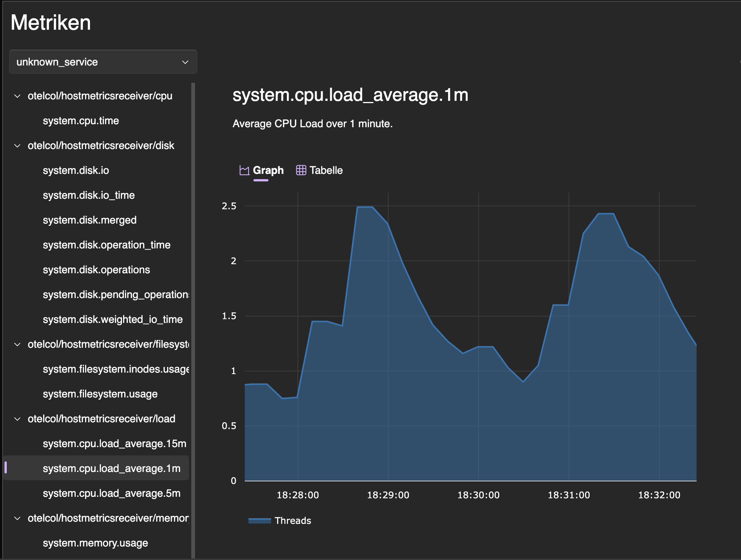Switch to the Tabelle tab
Image resolution: width=741 pixels, height=560 pixels.
pos(326,170)
